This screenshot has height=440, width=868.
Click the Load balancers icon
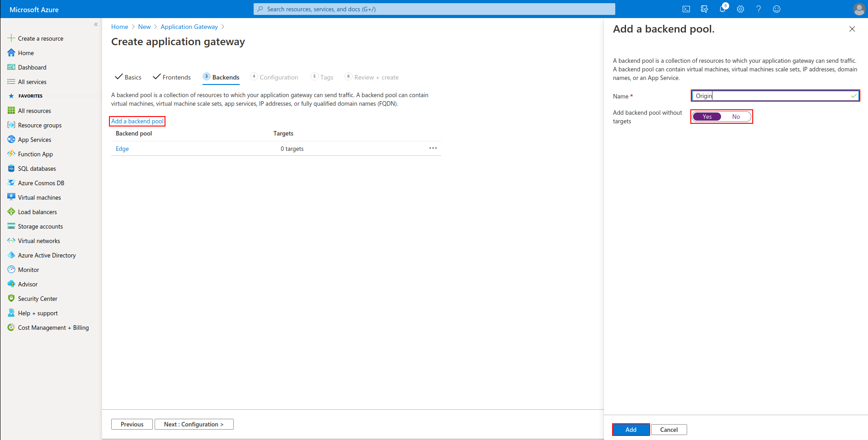(11, 212)
